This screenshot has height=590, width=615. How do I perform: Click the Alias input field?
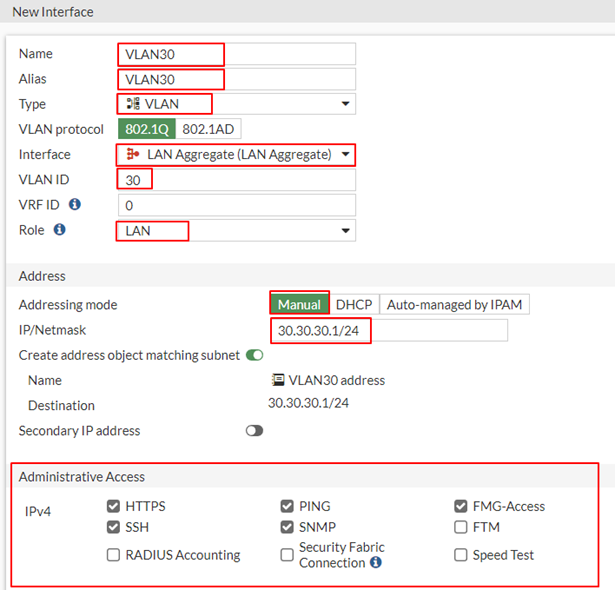click(x=237, y=79)
